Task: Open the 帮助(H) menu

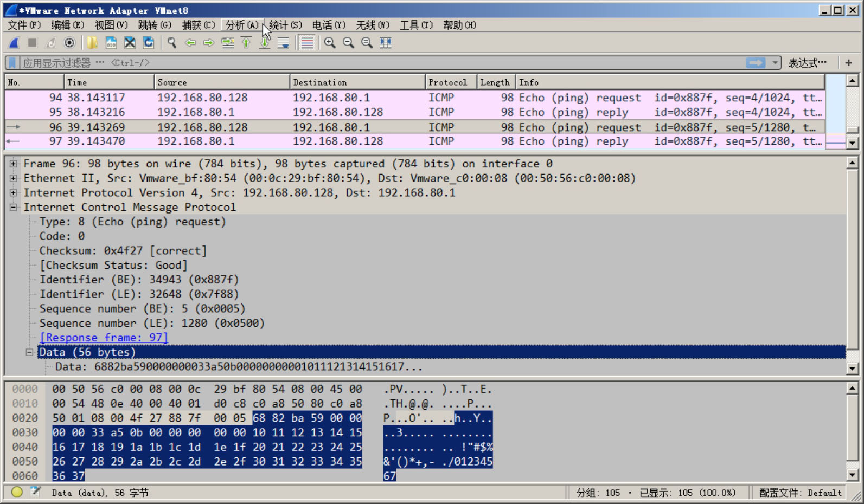Action: pyautogui.click(x=459, y=25)
